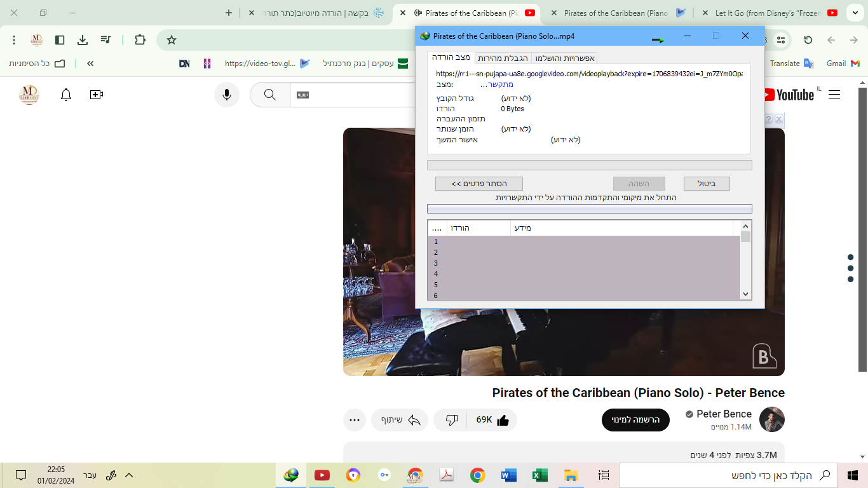Open the on-screen keyboard icon in search box
The image size is (868, 488).
point(303,95)
